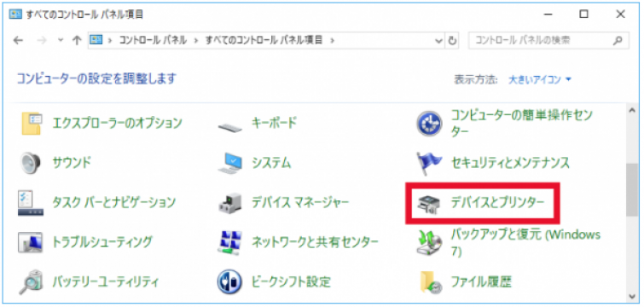Open セキュリティとメンテナンス link
This screenshot has width=644, height=307.
coord(511,163)
